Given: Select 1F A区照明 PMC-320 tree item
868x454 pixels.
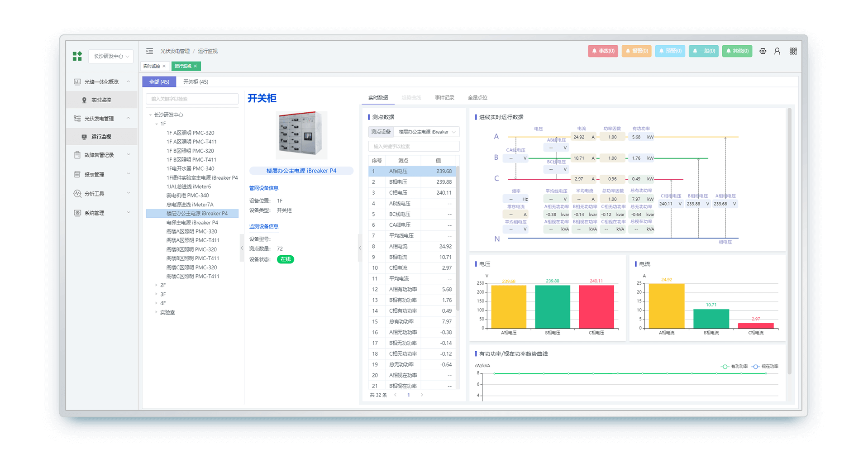Looking at the screenshot, I should point(190,133).
